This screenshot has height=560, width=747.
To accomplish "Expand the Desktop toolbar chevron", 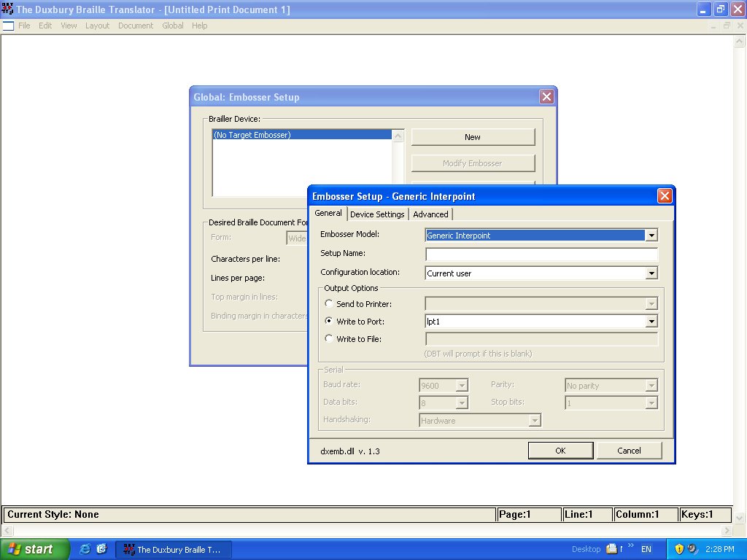I will (x=631, y=545).
